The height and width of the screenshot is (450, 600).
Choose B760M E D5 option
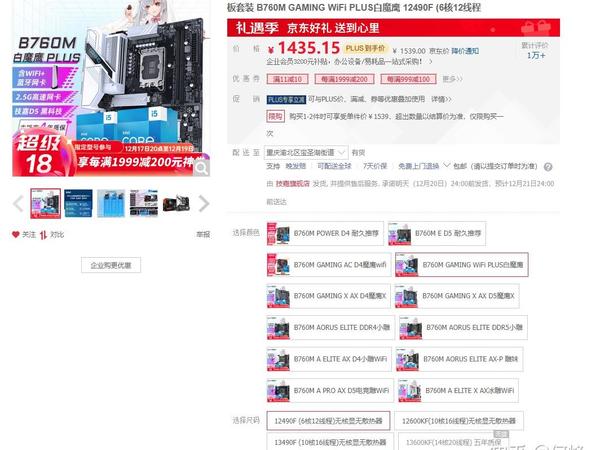coord(437,233)
